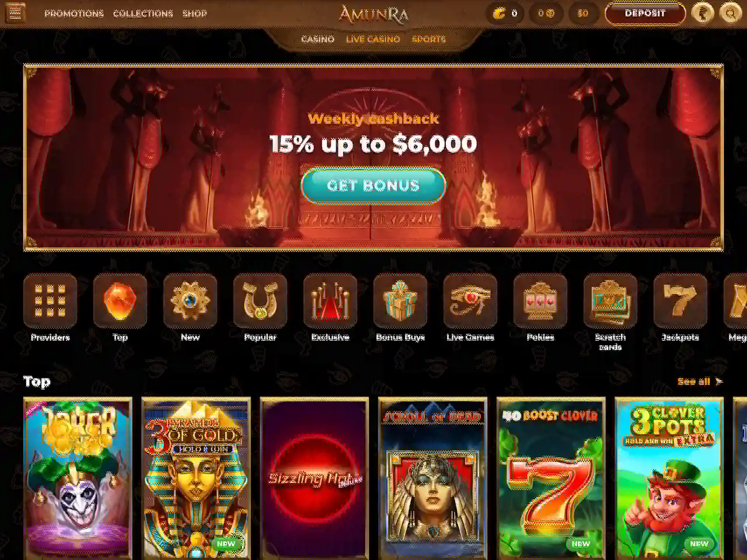This screenshot has width=747, height=560.
Task: Open the search magnifier icon
Action: 730,13
